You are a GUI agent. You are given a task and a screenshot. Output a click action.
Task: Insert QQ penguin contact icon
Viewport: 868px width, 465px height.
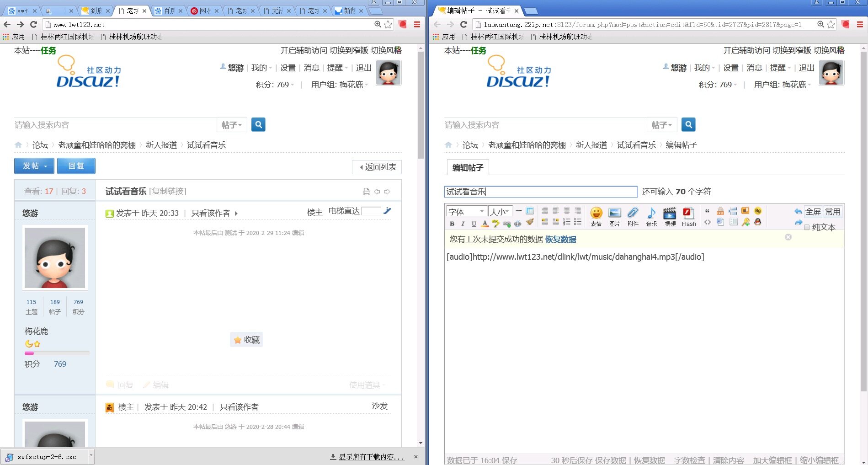(758, 222)
